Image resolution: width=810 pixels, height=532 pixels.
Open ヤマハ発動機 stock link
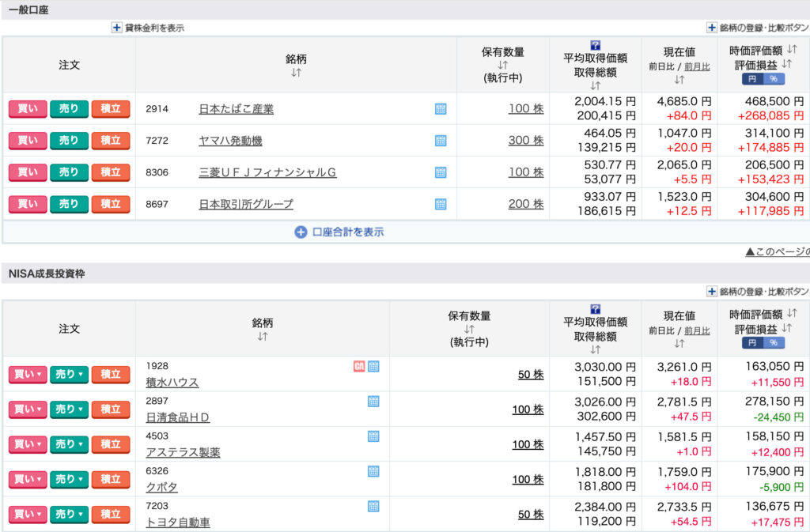pyautogui.click(x=230, y=141)
